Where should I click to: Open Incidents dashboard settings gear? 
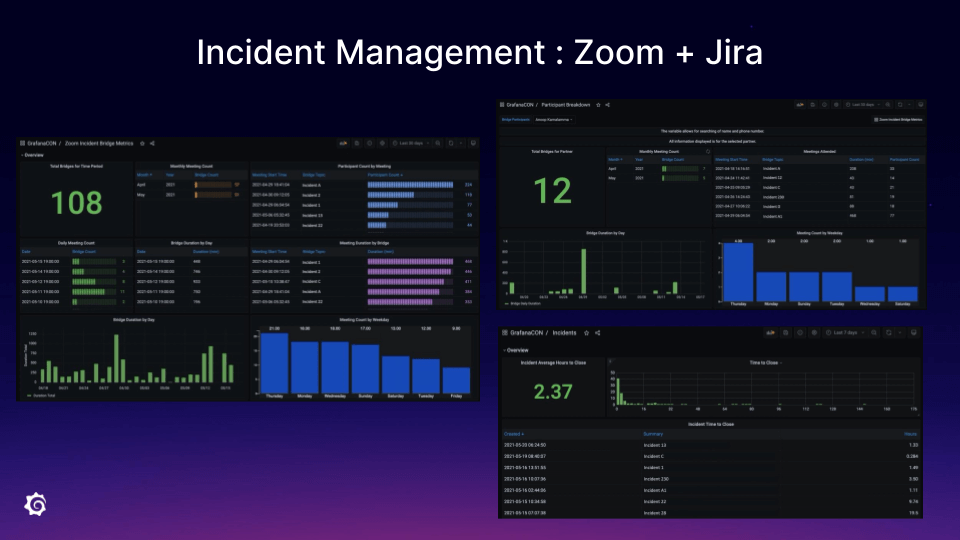click(814, 333)
